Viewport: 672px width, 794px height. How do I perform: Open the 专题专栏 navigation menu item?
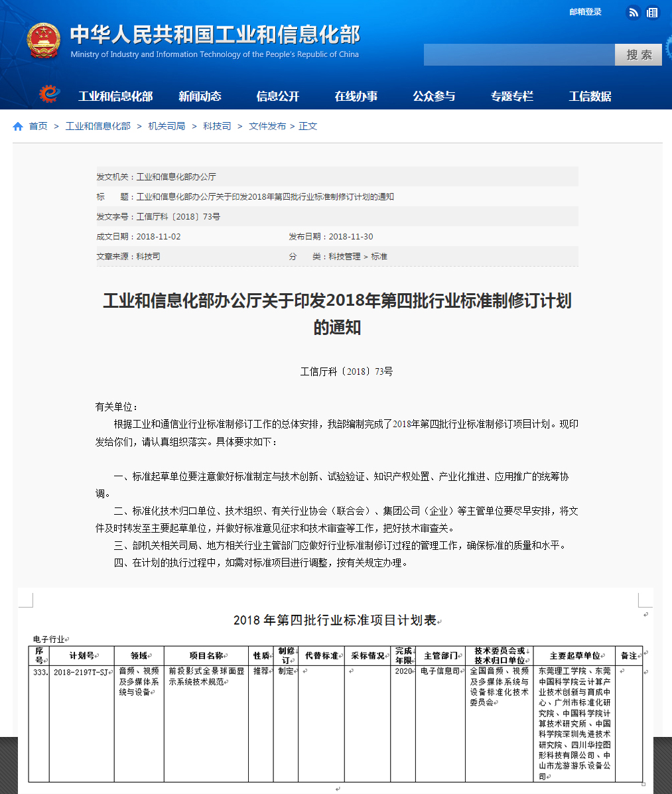pyautogui.click(x=512, y=96)
